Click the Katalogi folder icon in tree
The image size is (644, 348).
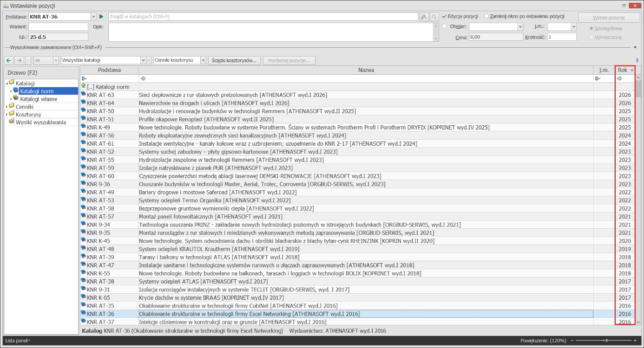point(12,83)
